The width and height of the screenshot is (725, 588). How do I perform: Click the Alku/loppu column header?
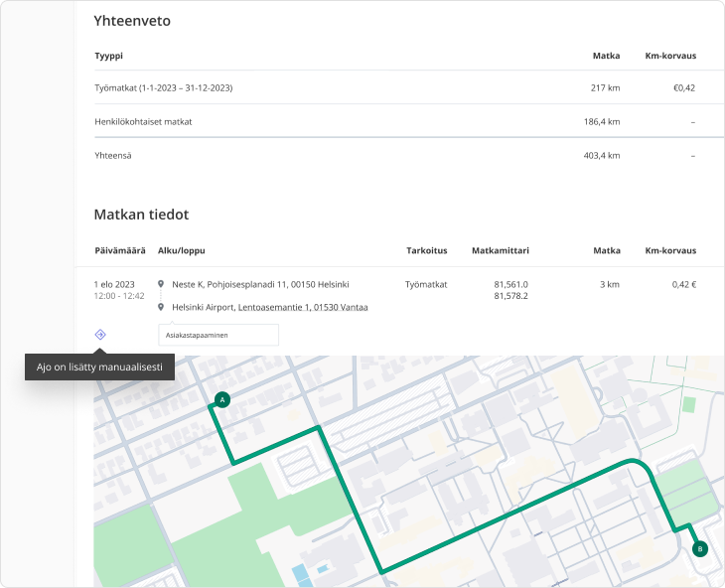181,251
